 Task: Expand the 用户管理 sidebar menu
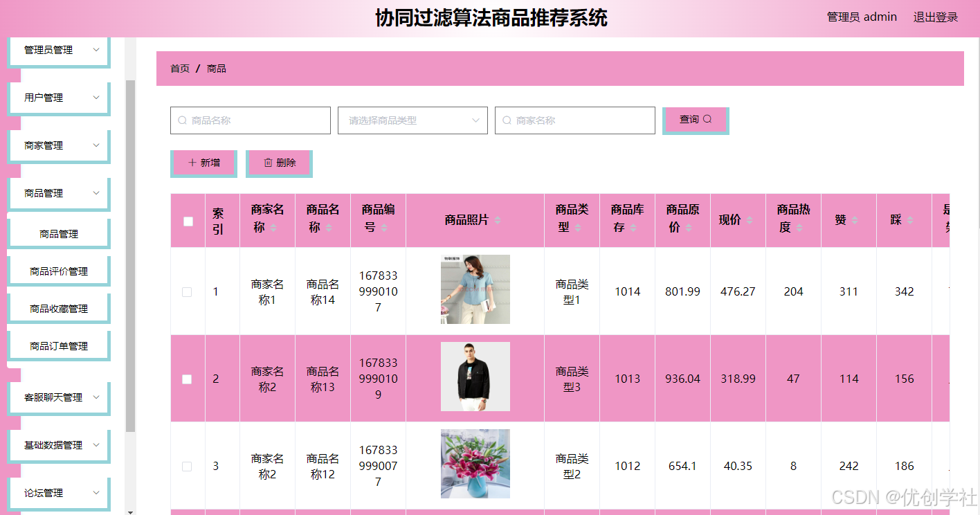click(x=59, y=98)
